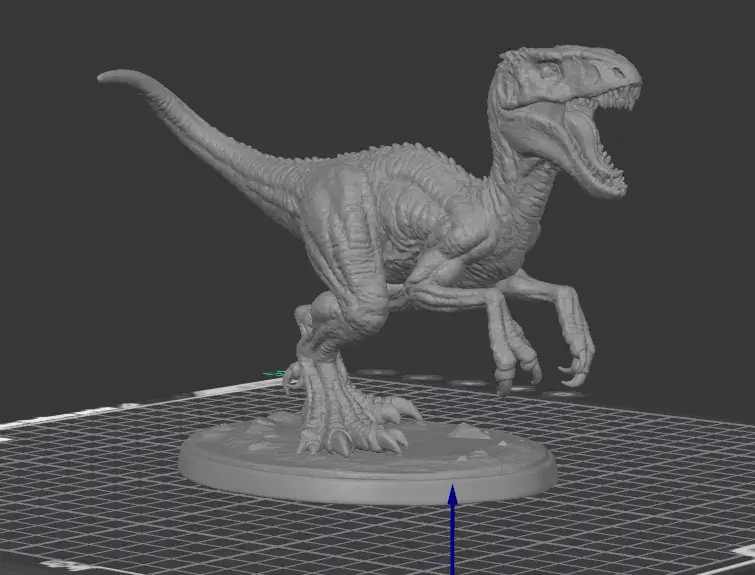Viewport: 755px width, 575px height.
Task: Click the blue Z-axis arrow gizmo
Action: (x=452, y=529)
